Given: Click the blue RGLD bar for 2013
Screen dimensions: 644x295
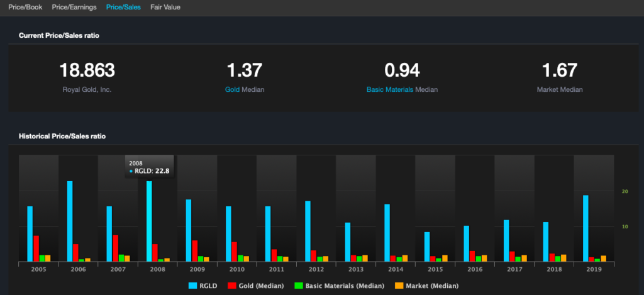Looking at the screenshot, I should (x=348, y=242).
